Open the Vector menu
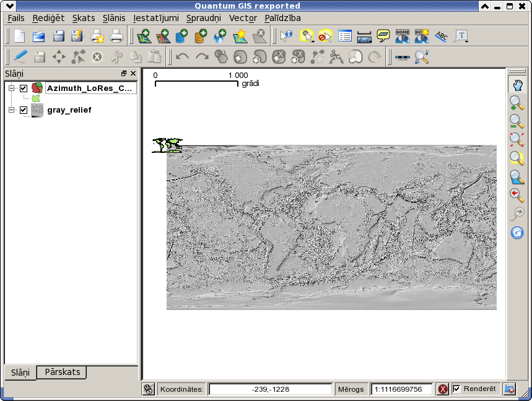The height and width of the screenshot is (401, 532). click(243, 18)
